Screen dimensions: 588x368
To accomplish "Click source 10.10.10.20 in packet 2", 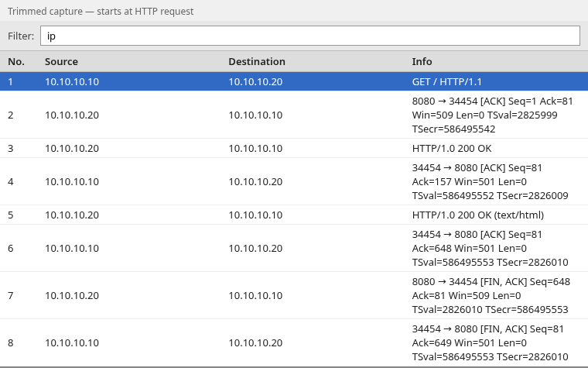I will click(x=72, y=115).
